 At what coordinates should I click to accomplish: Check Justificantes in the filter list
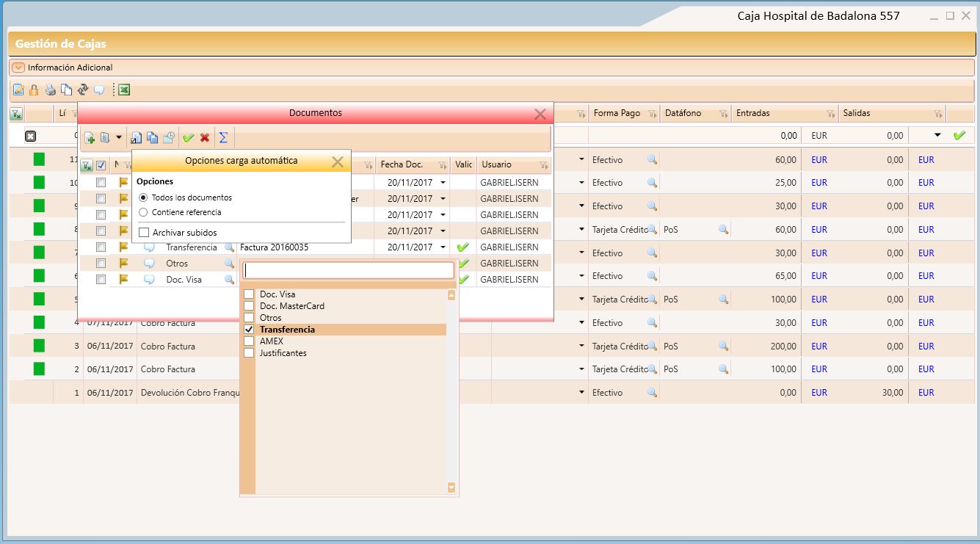[249, 353]
